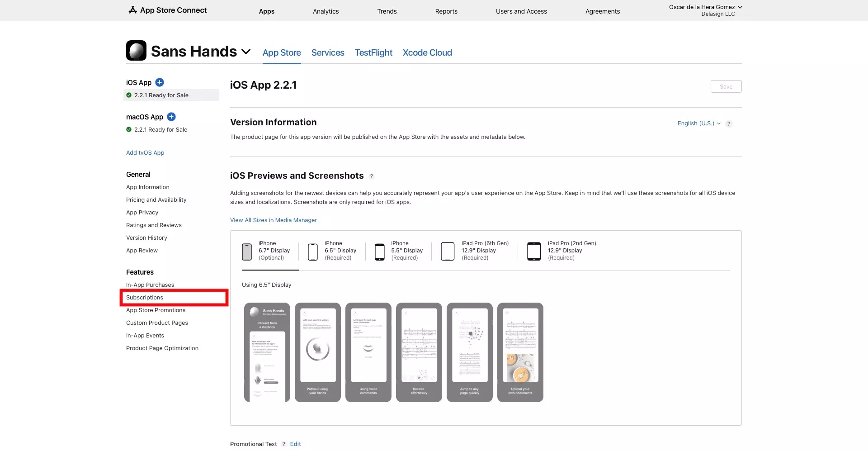
Task: Click the Sans Hands app icon
Action: (136, 51)
